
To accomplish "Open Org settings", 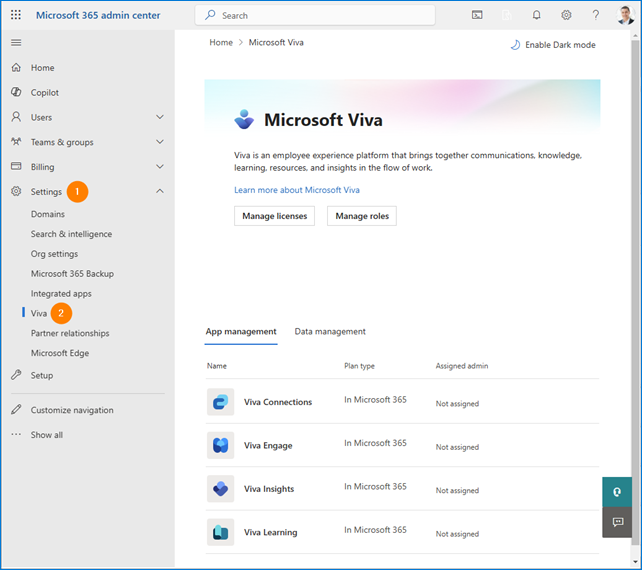I will [x=54, y=254].
